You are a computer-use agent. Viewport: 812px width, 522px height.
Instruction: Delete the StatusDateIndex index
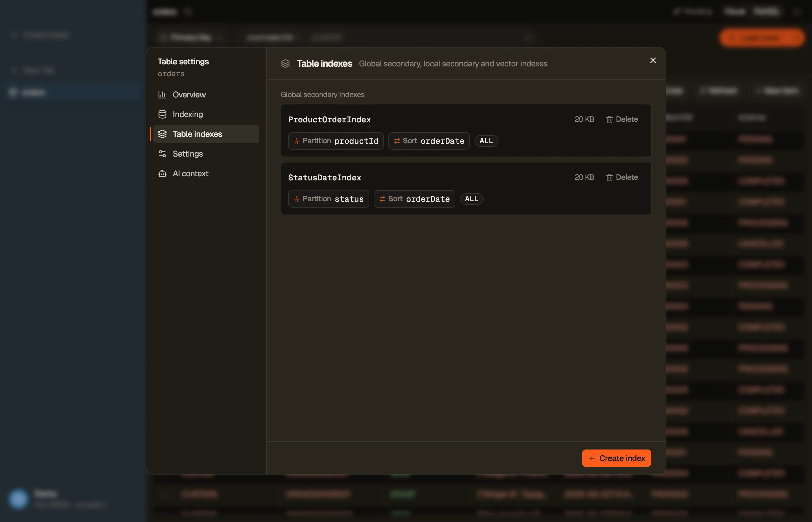click(x=622, y=177)
